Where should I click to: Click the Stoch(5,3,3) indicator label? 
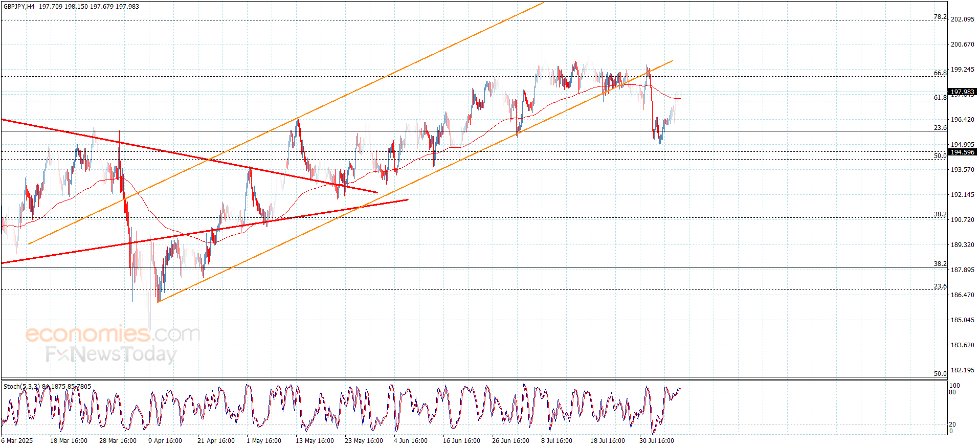coord(21,387)
